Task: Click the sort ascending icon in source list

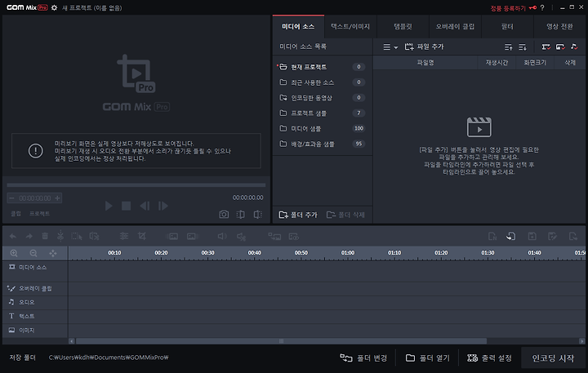Action: (508, 47)
